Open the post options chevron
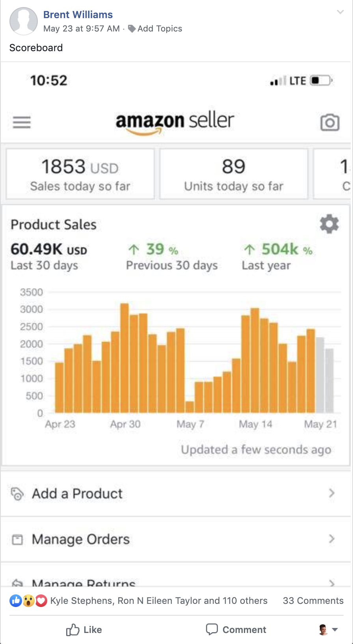 pyautogui.click(x=340, y=12)
